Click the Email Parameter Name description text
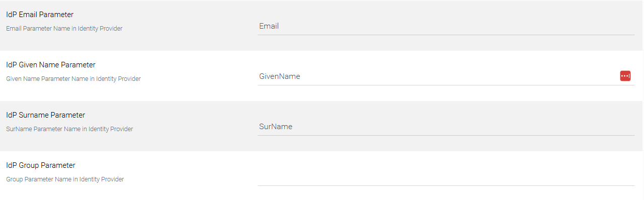 (64, 29)
